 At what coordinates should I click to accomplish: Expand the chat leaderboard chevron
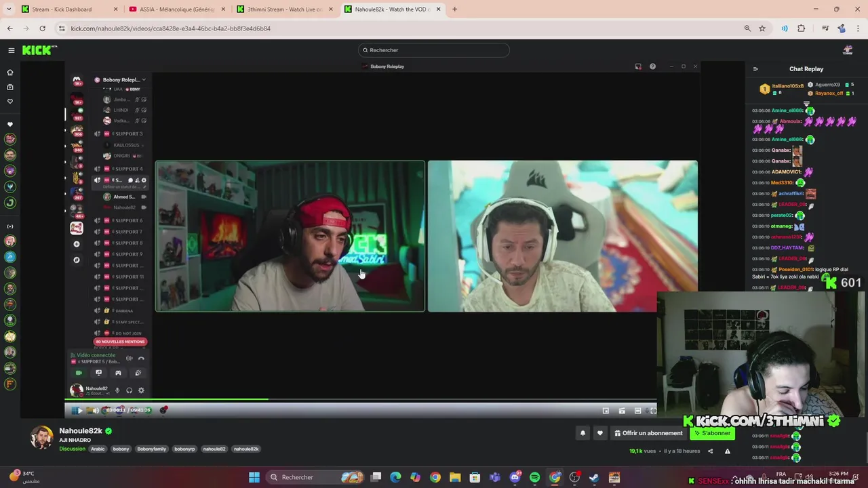click(806, 104)
